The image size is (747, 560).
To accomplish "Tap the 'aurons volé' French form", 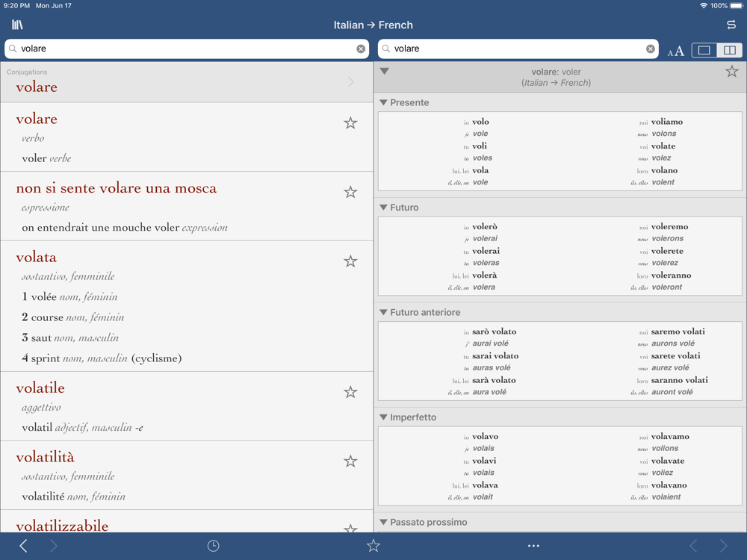I will point(673,343).
